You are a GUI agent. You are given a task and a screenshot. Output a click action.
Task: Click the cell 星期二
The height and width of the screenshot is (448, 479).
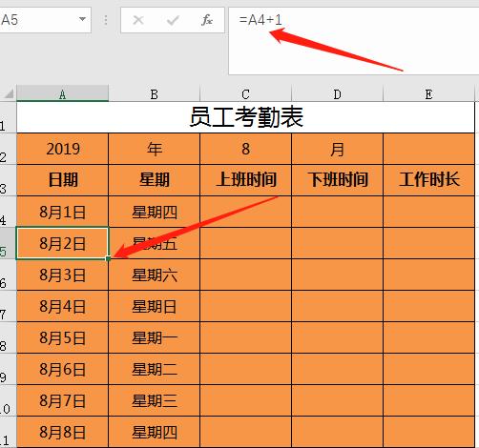click(154, 369)
